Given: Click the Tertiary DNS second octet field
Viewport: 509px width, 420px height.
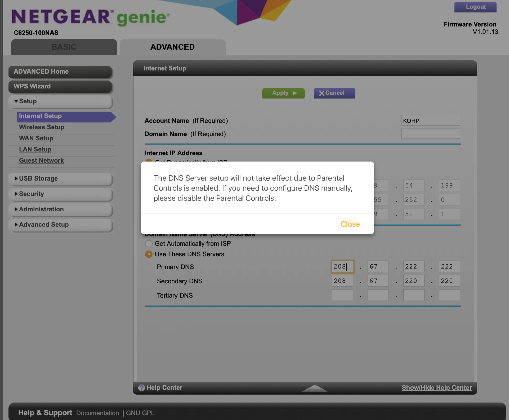Looking at the screenshot, I should tap(378, 295).
